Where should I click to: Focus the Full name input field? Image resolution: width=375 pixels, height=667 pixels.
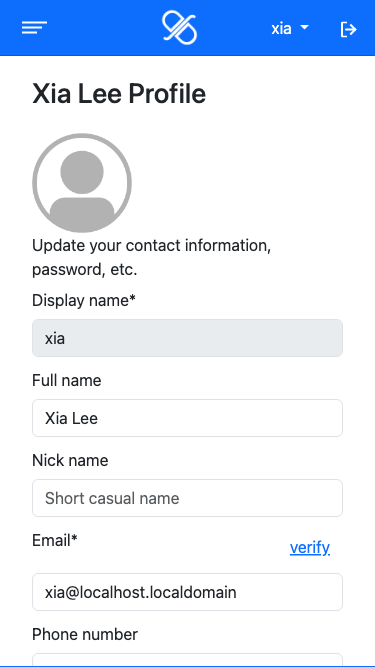click(188, 418)
